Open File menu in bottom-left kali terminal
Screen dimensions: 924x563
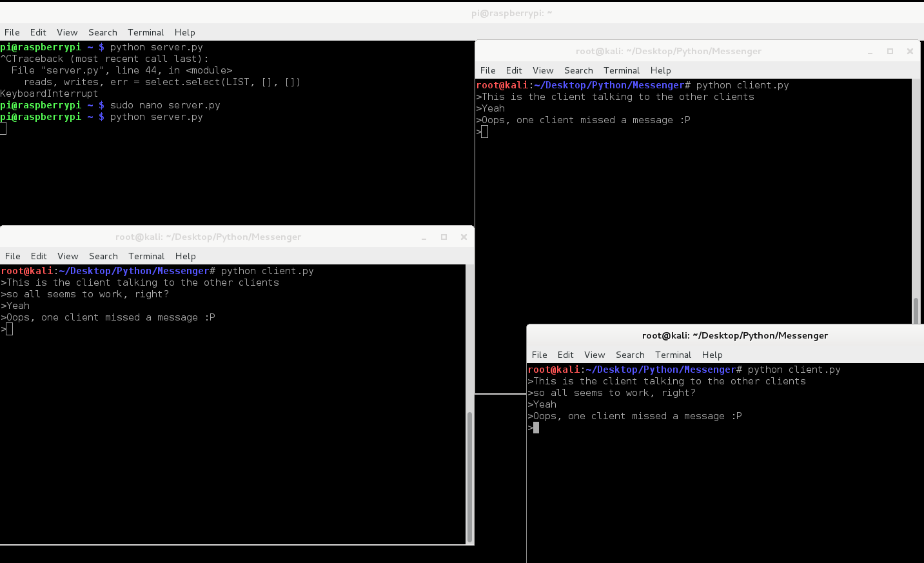(13, 256)
